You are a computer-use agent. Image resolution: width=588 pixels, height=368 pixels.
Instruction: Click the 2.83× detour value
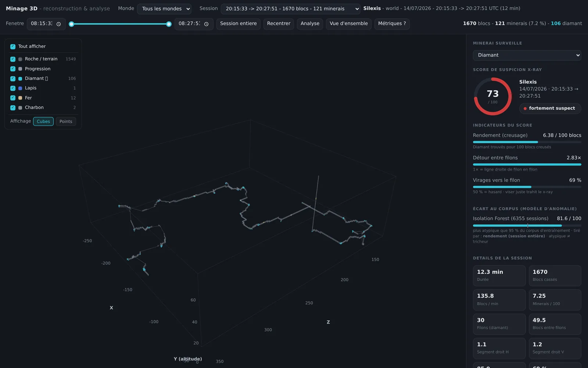(x=574, y=158)
